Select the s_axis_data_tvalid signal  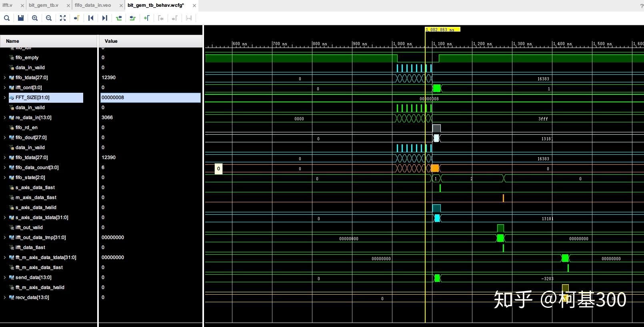click(36, 207)
